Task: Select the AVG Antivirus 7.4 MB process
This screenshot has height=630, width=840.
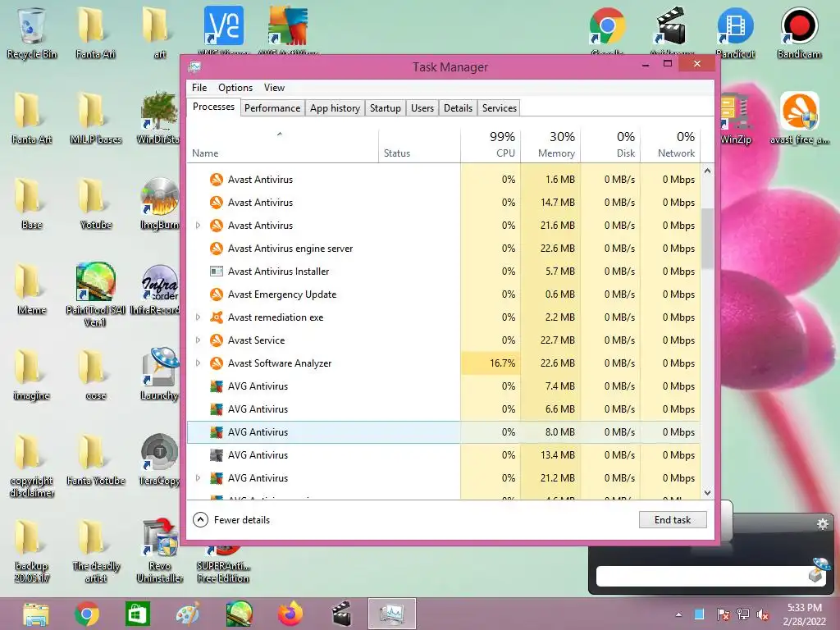Action: tap(444, 386)
